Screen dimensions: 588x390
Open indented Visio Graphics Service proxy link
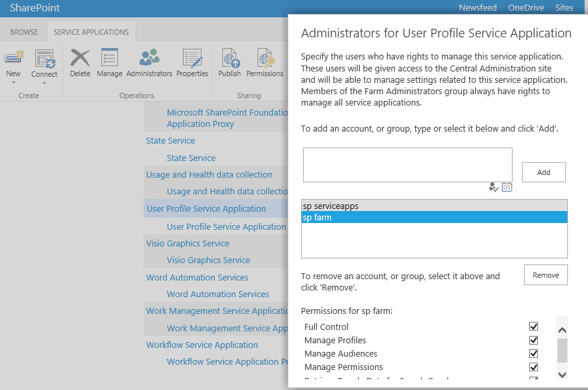tap(208, 260)
